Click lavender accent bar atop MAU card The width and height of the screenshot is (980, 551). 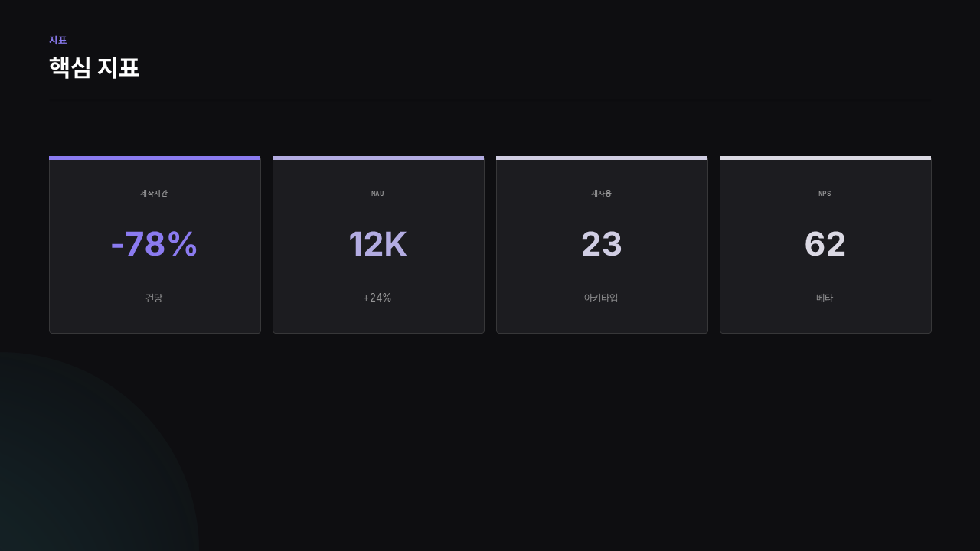tap(378, 158)
